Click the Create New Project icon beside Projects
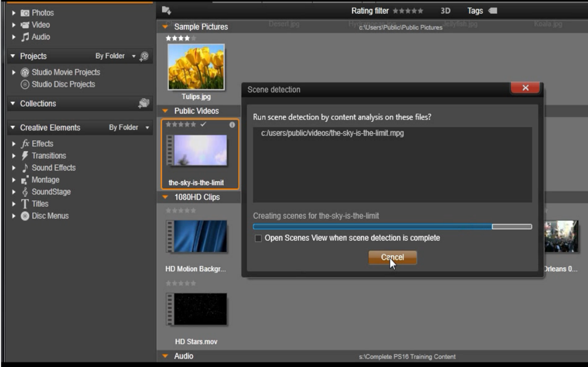 (x=144, y=56)
